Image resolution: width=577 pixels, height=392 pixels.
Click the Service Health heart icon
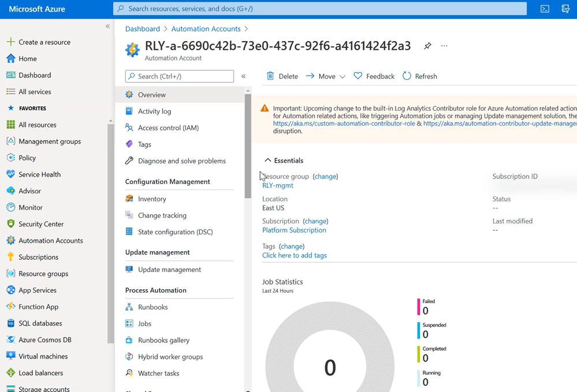pos(10,174)
